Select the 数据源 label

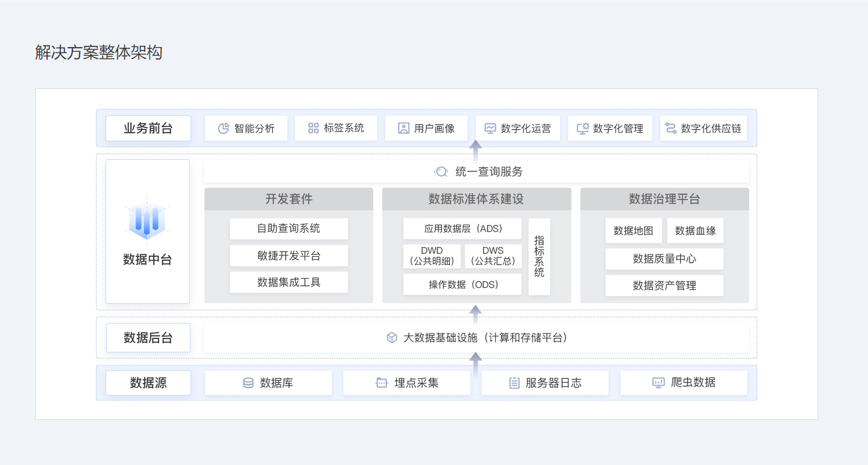pos(148,382)
